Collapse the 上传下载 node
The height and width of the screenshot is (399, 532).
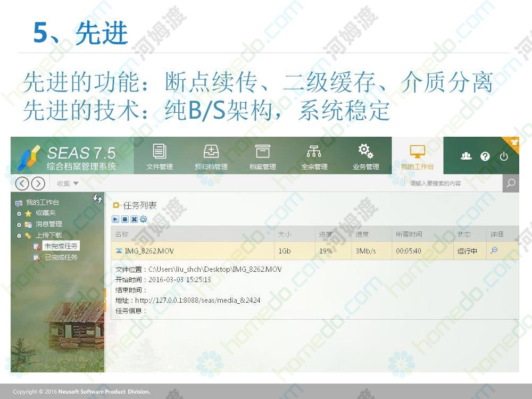click(19, 236)
